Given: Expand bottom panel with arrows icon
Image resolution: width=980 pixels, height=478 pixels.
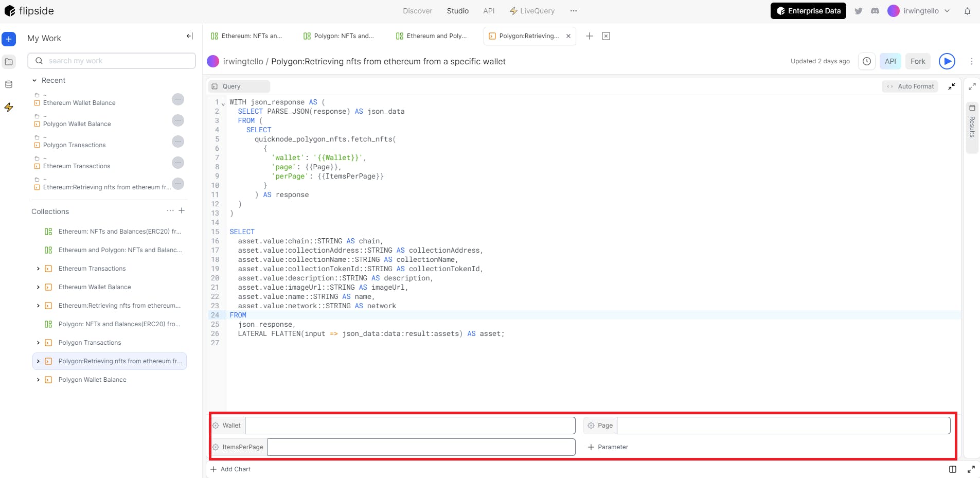Looking at the screenshot, I should [971, 469].
